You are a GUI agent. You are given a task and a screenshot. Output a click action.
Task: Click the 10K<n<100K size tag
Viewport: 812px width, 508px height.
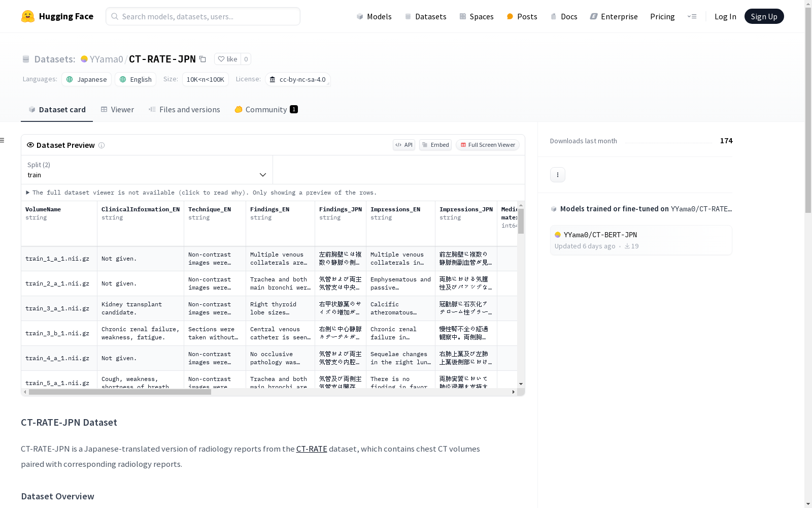pos(206,79)
